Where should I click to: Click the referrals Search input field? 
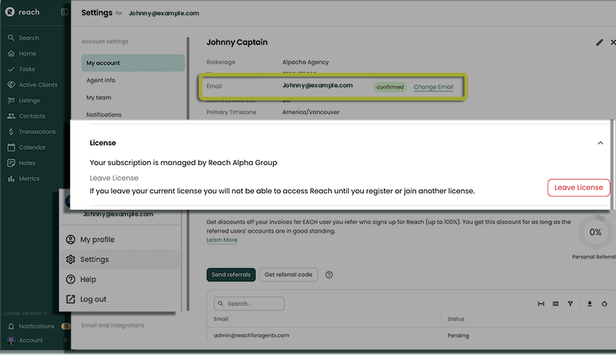pos(249,304)
